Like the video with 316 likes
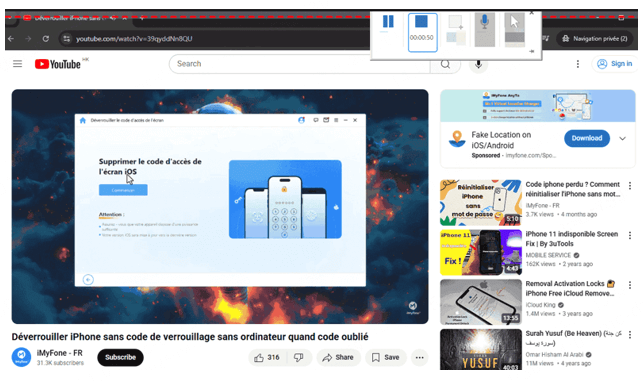Screen dimensions: 644x381 267,358
